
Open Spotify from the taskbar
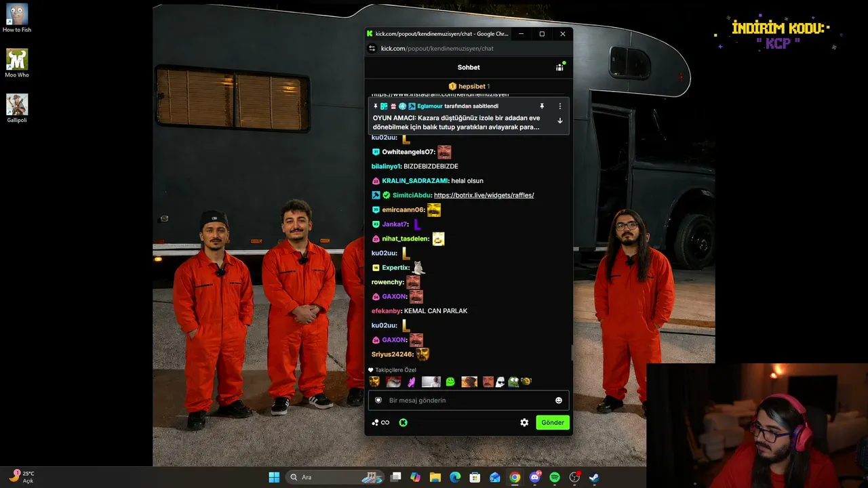tap(555, 477)
